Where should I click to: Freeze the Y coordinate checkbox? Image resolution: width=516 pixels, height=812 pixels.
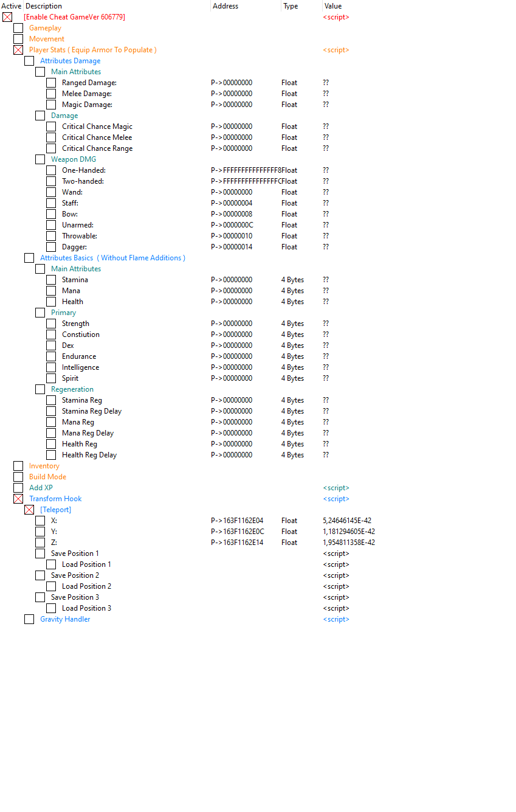[x=40, y=532]
